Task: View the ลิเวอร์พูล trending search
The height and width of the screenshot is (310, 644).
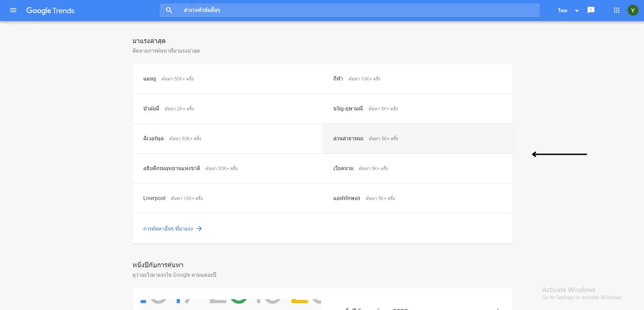Action: point(153,139)
